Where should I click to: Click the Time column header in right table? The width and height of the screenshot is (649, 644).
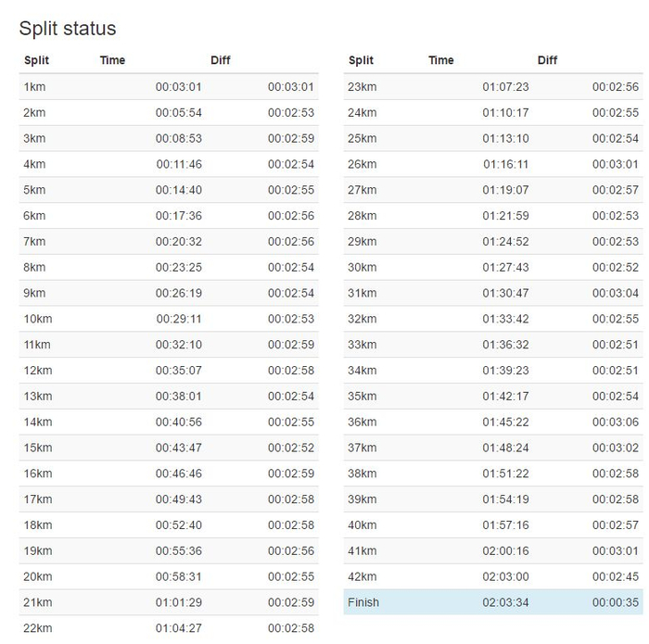tap(441, 60)
